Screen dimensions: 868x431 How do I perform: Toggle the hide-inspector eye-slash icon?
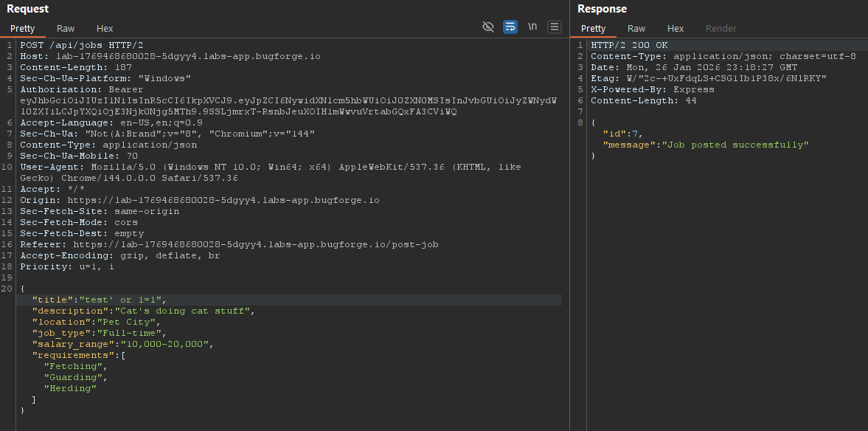(x=487, y=27)
